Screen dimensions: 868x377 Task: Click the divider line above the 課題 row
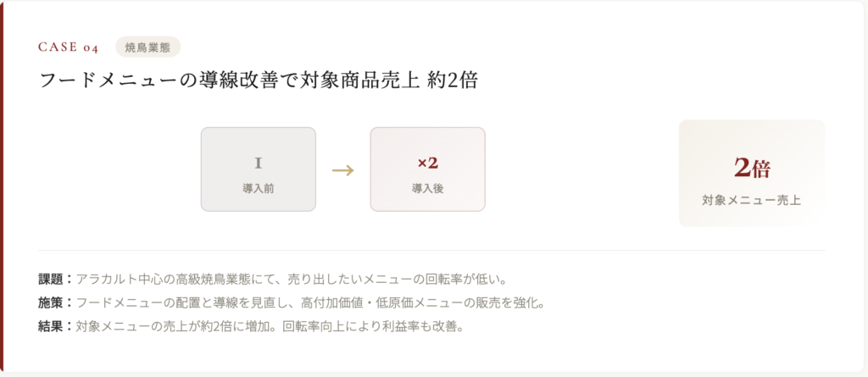tap(431, 251)
